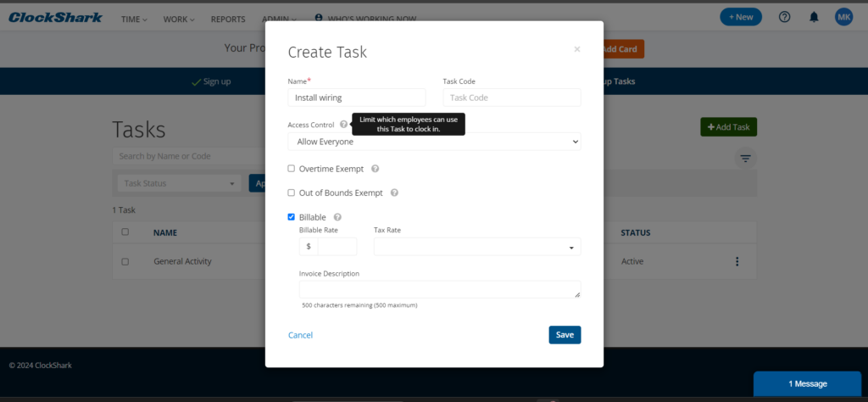Go to REPORTS

[x=228, y=20]
